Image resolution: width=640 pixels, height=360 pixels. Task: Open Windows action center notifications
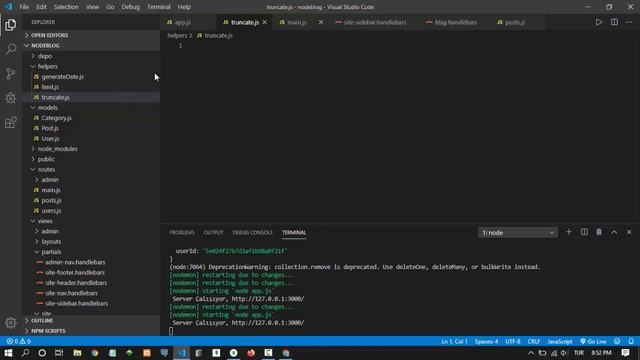coord(625,353)
